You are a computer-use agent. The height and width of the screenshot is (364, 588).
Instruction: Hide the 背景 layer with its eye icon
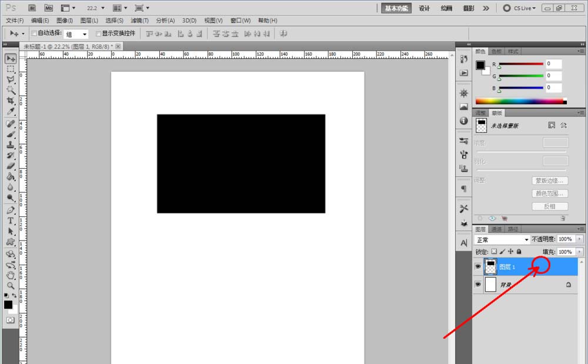[477, 285]
